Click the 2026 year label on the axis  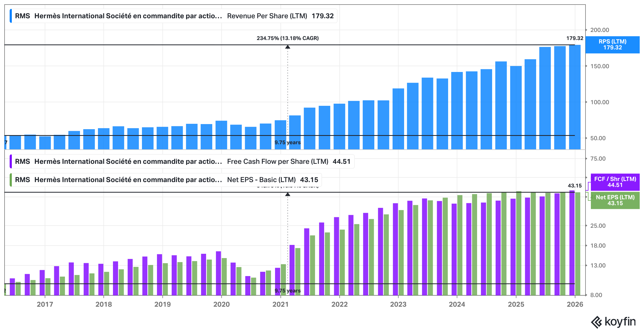click(x=575, y=304)
